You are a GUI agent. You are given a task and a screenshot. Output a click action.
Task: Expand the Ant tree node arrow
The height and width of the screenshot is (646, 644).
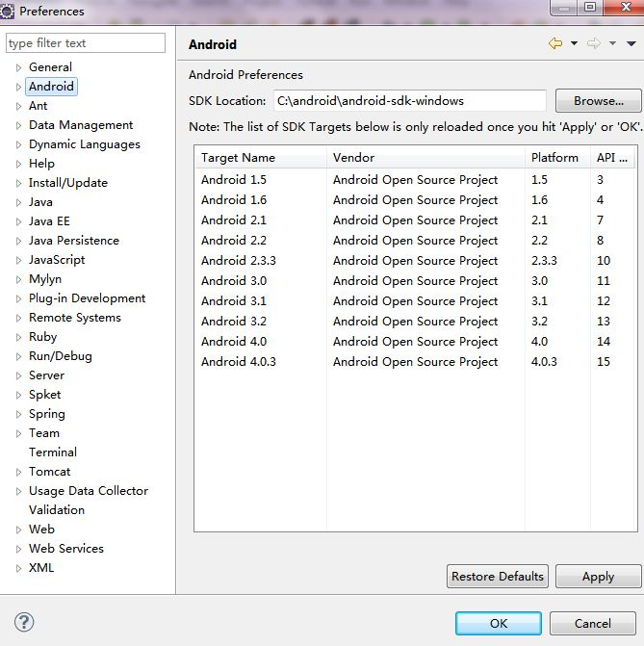[x=18, y=106]
